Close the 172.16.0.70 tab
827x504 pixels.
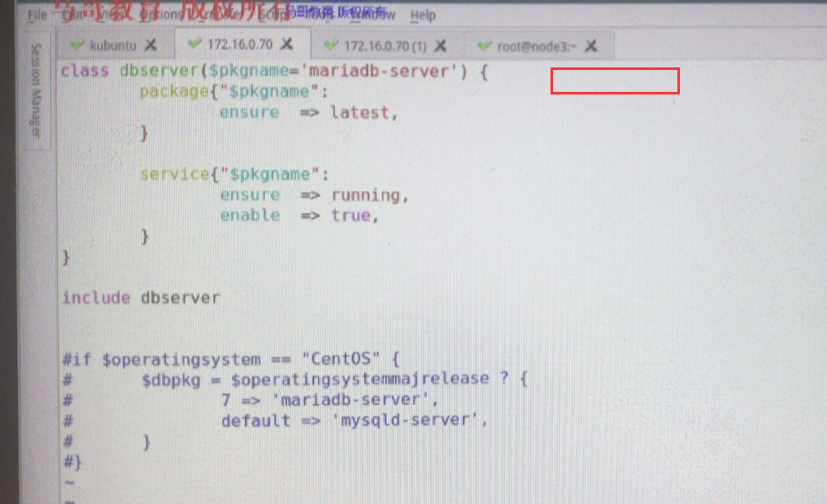(286, 44)
